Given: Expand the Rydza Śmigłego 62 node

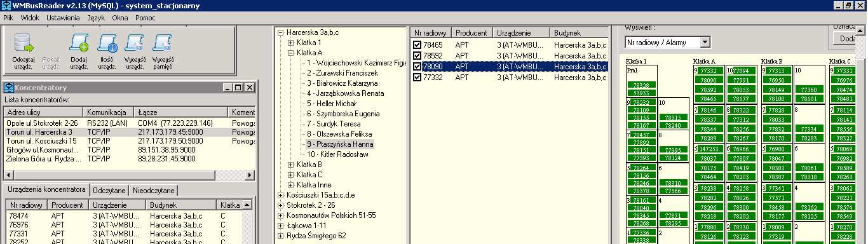Looking at the screenshot, I should [280, 236].
